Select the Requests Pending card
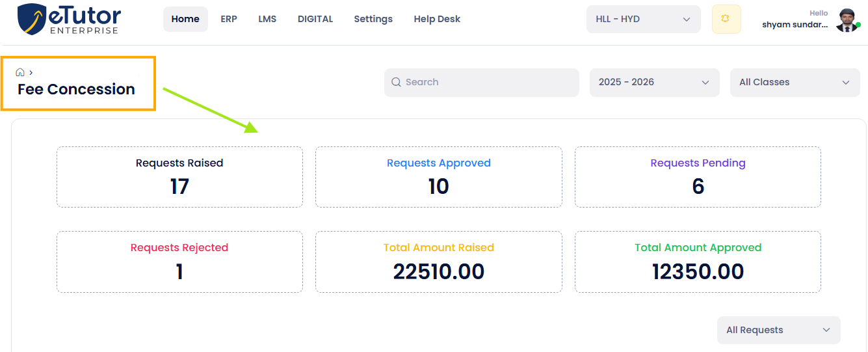 pos(698,177)
